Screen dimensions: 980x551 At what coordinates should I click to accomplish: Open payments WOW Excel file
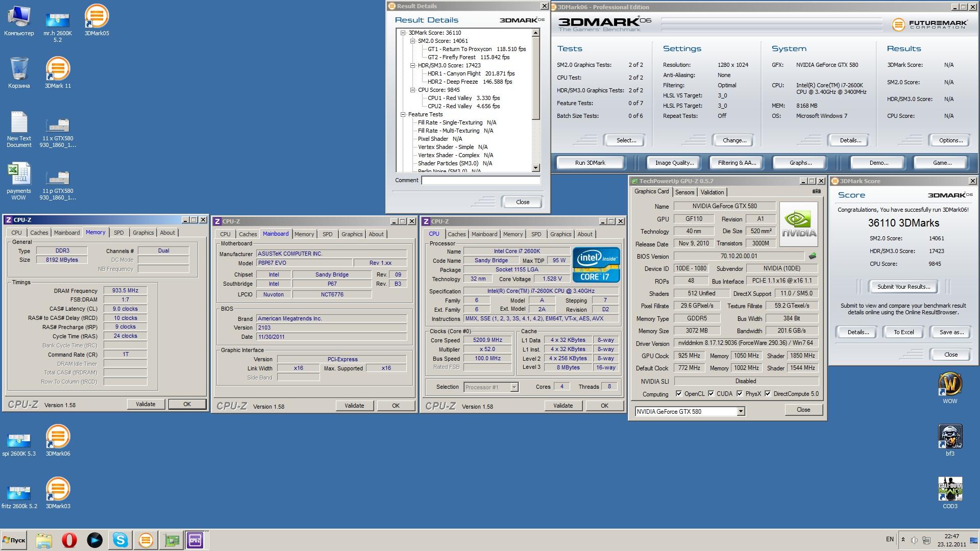pos(19,182)
